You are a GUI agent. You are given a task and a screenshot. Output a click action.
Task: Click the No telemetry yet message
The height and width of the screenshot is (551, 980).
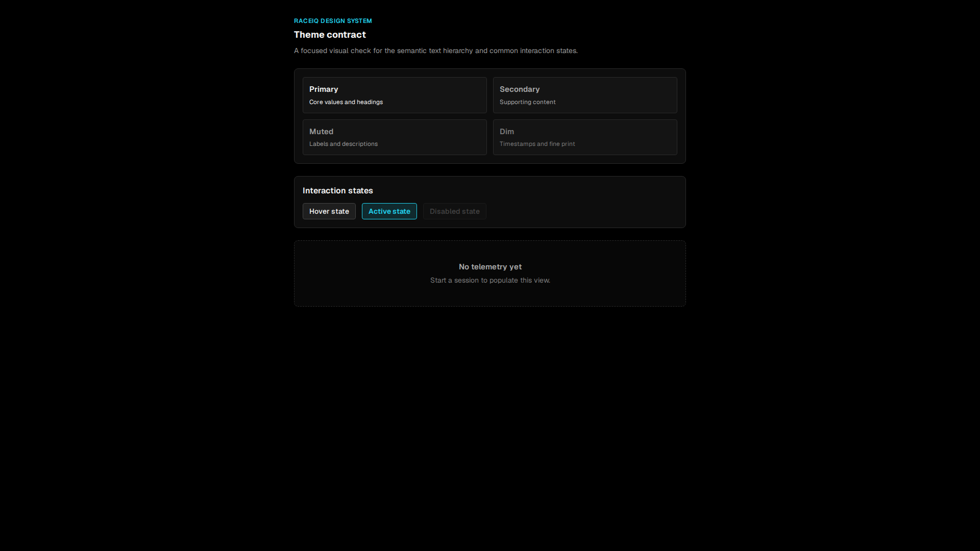[490, 267]
